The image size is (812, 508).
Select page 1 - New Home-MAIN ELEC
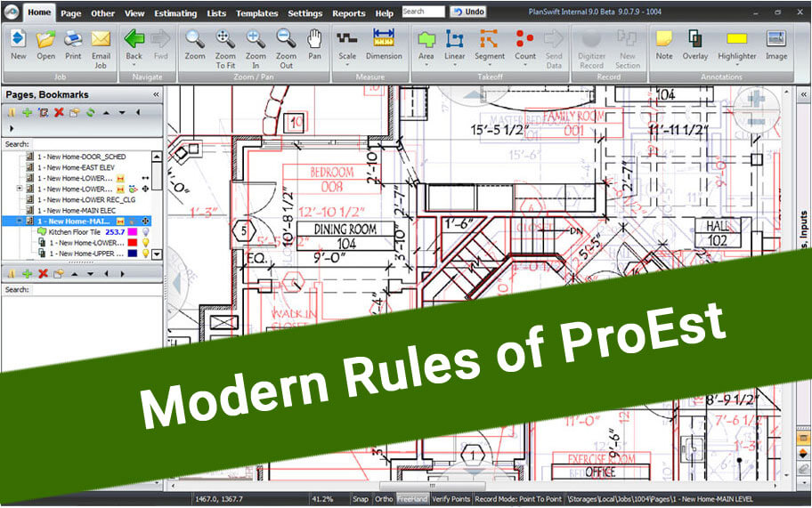pos(77,211)
